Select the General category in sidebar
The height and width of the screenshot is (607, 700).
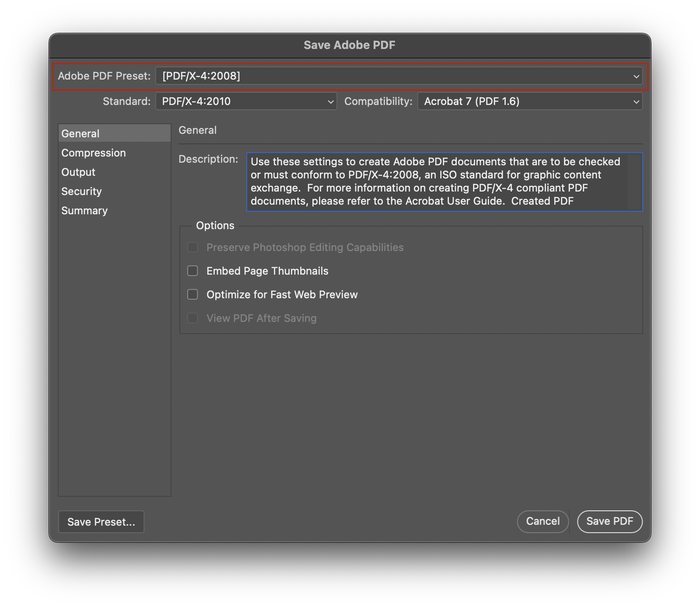tap(114, 133)
